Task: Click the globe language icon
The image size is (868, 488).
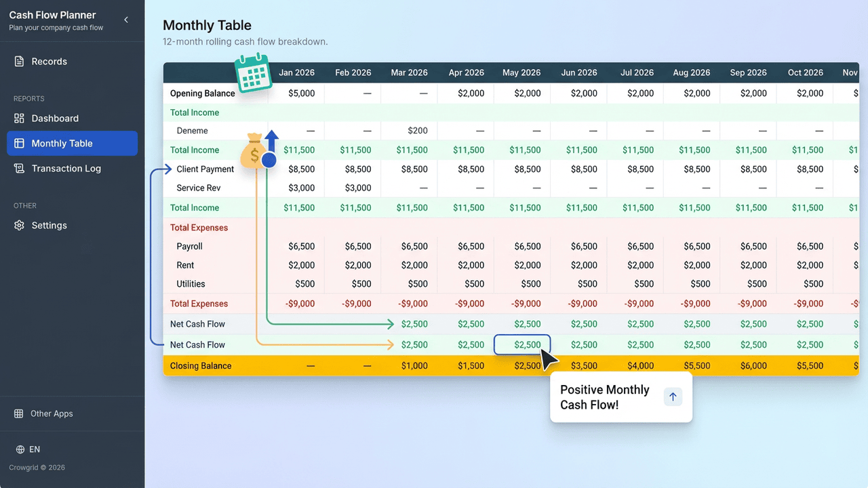Action: click(20, 449)
